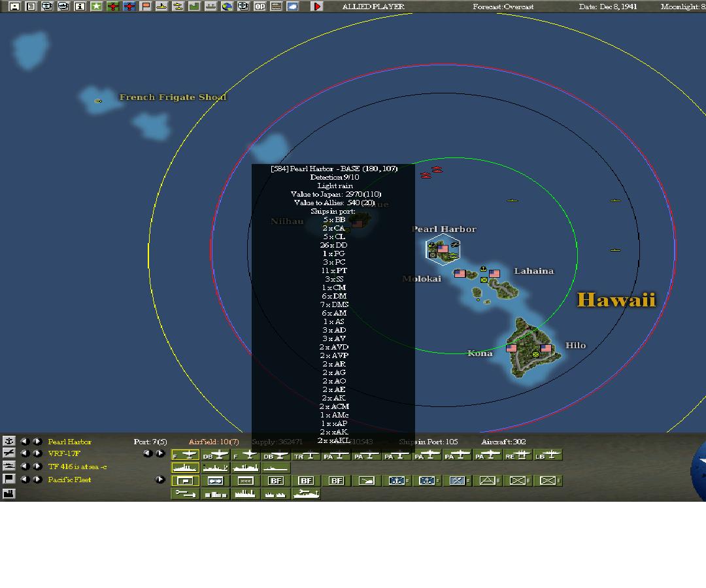Click the French Frigate Shoal base marker
The height and width of the screenshot is (588, 706).
tap(98, 101)
